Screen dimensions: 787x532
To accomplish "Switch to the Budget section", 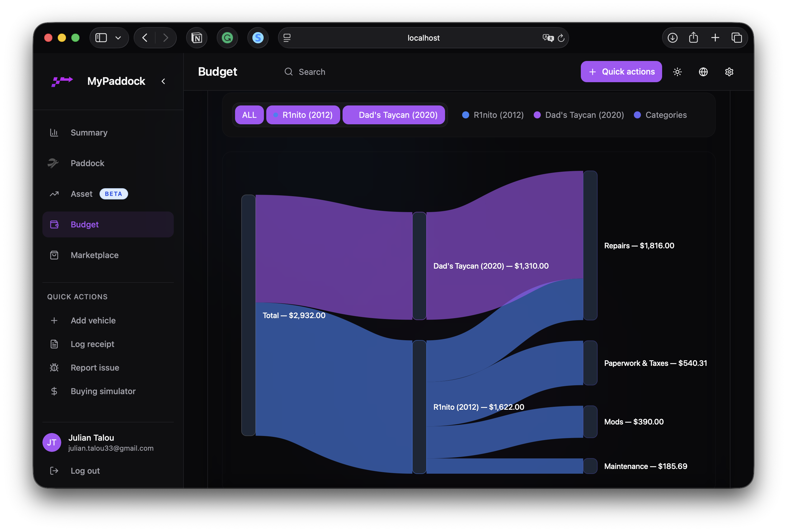I will pos(84,224).
